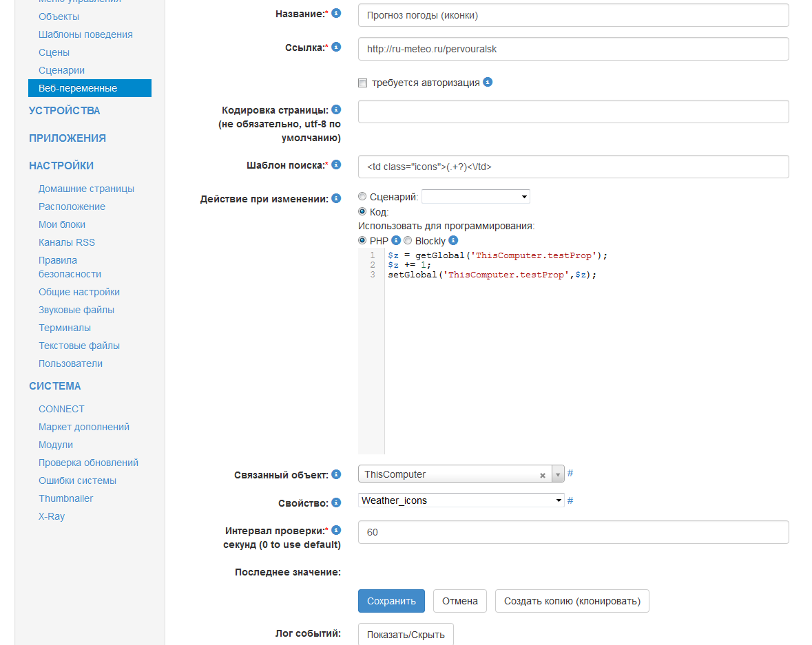This screenshot has height=645, width=812.
Task: Focus the Интервал проверки field containing 60
Action: pyautogui.click(x=573, y=532)
